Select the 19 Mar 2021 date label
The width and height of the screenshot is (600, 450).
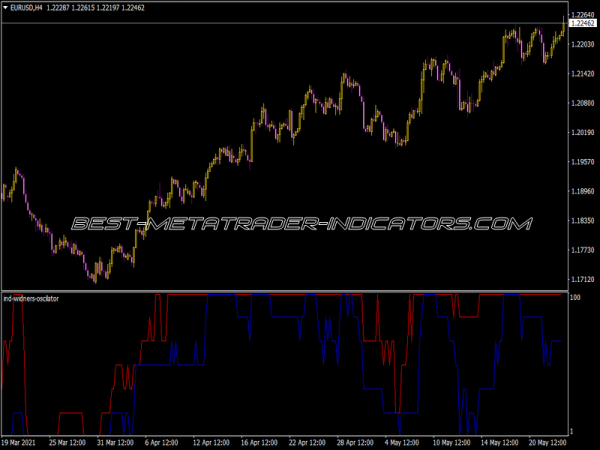(x=21, y=441)
